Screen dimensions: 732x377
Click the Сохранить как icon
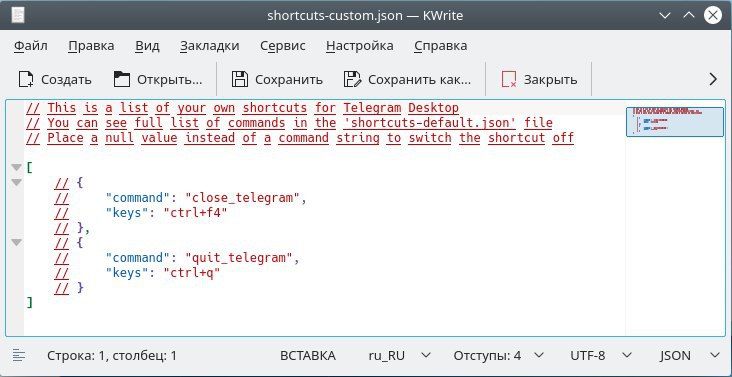coord(352,79)
